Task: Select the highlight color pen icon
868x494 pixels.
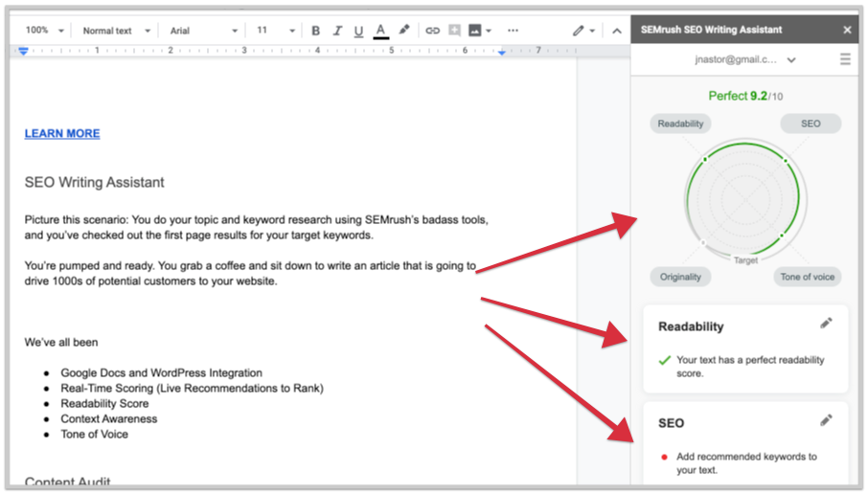Action: pyautogui.click(x=404, y=30)
